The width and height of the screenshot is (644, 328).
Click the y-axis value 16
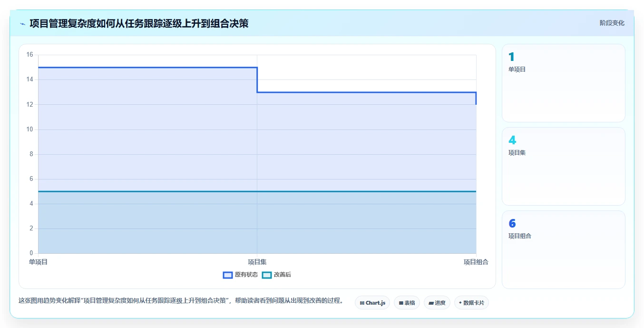click(29, 55)
